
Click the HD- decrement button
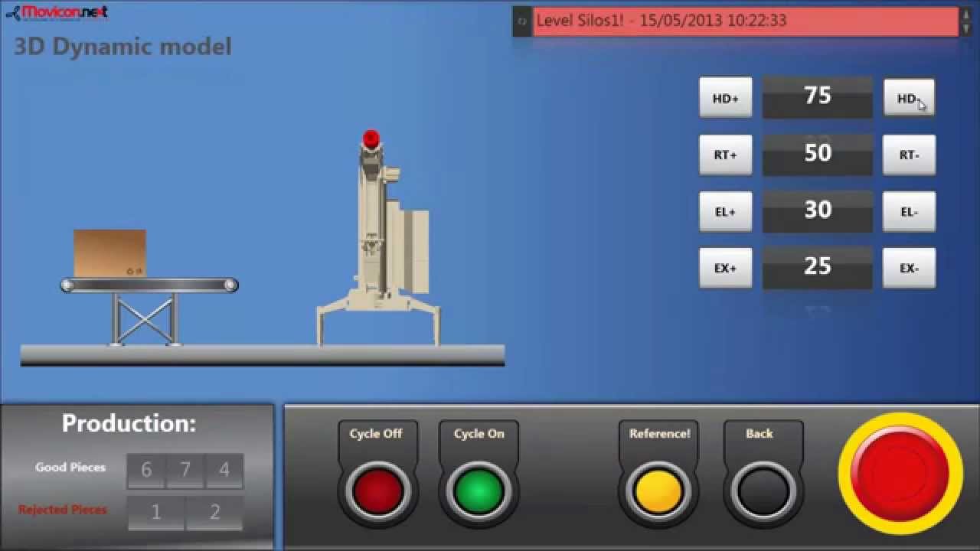pyautogui.click(x=909, y=98)
